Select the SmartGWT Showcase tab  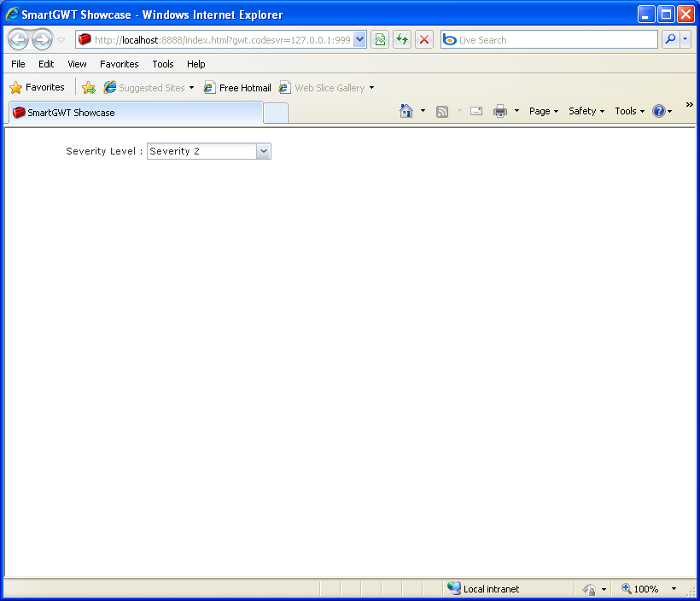[x=136, y=113]
